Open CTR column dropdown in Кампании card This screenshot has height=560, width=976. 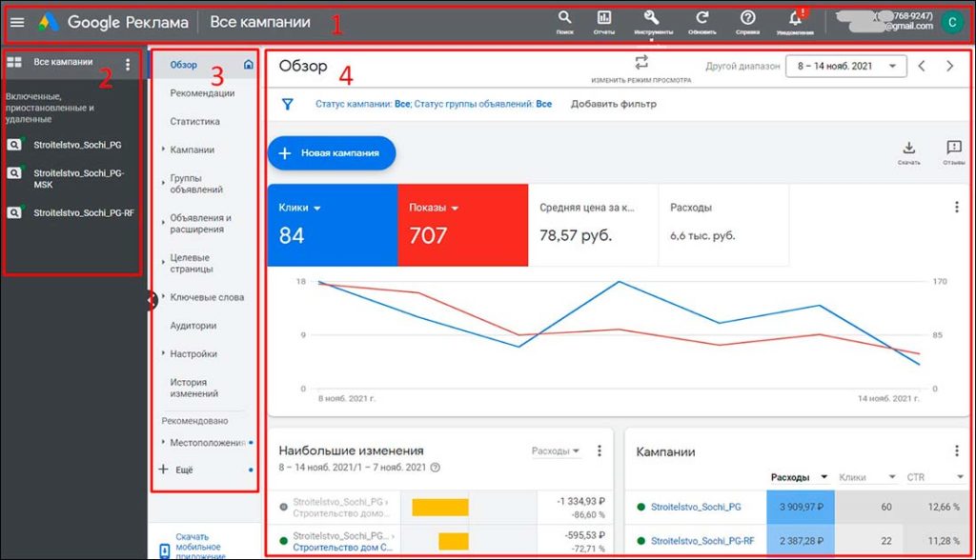pos(960,477)
